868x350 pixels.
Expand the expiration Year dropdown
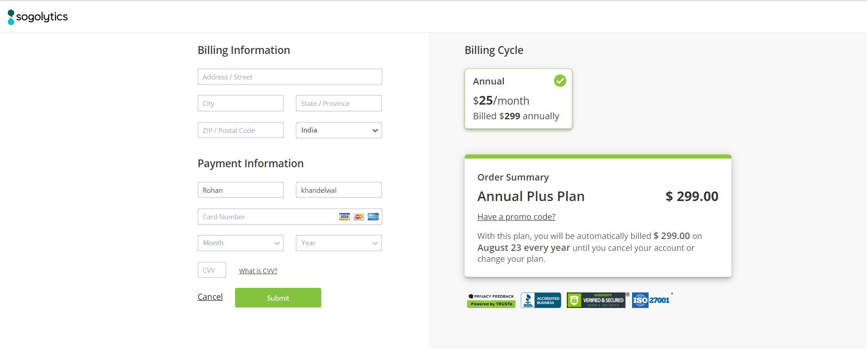339,243
